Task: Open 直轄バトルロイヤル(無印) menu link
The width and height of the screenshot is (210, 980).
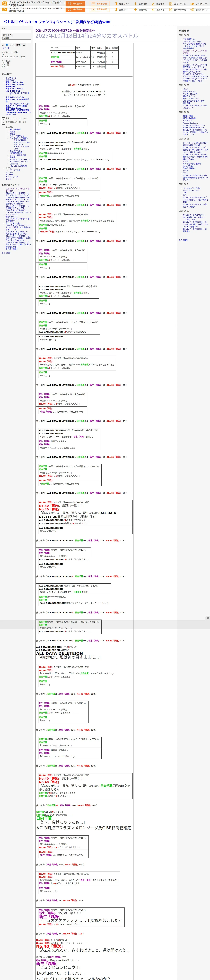Action: click(x=16, y=106)
